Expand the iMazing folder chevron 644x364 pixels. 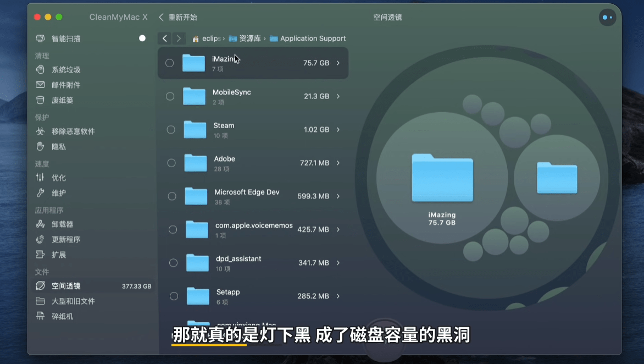tap(338, 63)
